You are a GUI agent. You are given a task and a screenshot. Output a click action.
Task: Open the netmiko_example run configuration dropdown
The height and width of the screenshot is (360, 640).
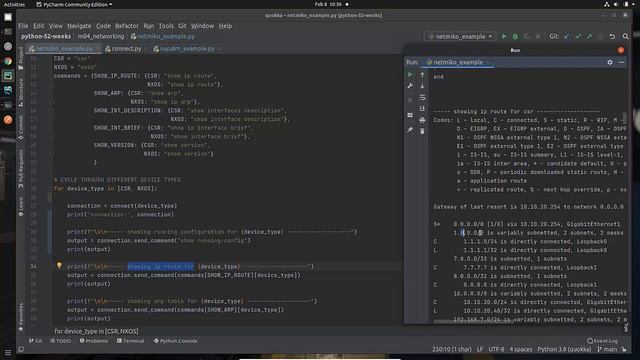pos(460,36)
